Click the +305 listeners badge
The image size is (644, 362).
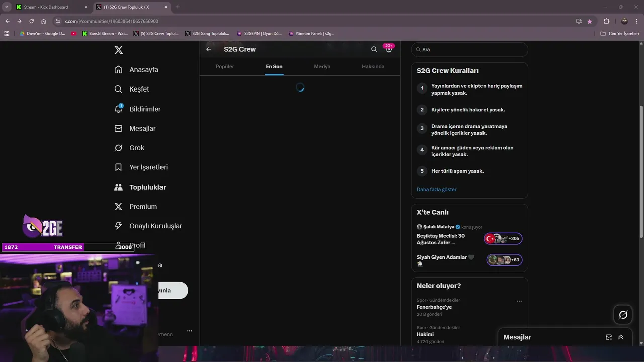coord(503,238)
